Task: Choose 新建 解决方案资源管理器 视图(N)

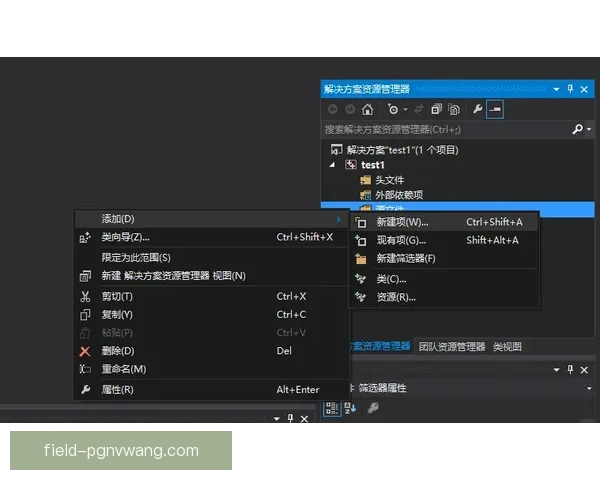Action: [211, 276]
